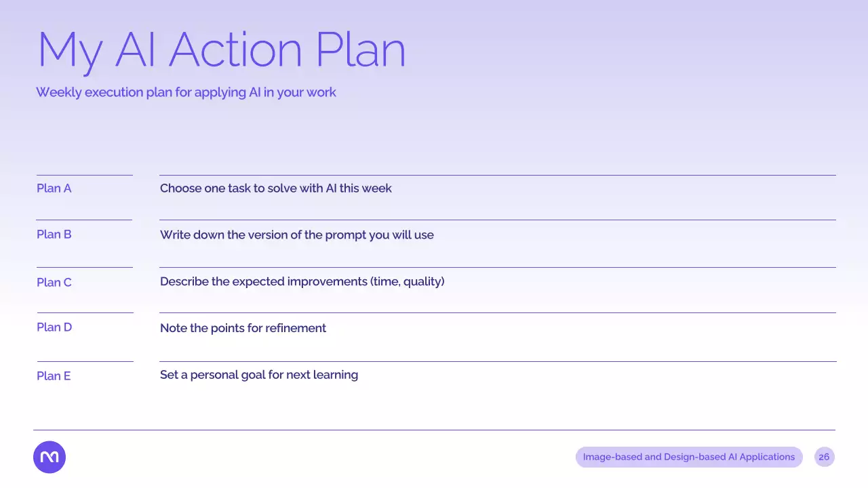This screenshot has height=488, width=868.
Task: Click the short divider line above Plan E
Action: click(84, 361)
